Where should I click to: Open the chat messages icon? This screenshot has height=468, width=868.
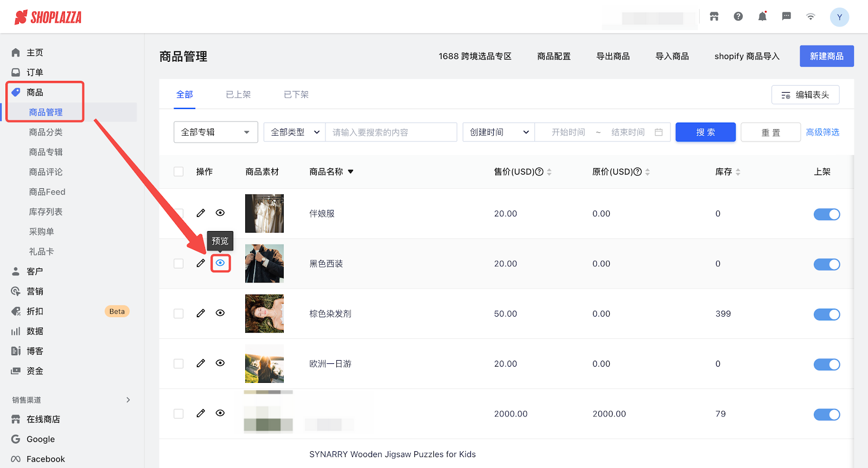point(786,17)
